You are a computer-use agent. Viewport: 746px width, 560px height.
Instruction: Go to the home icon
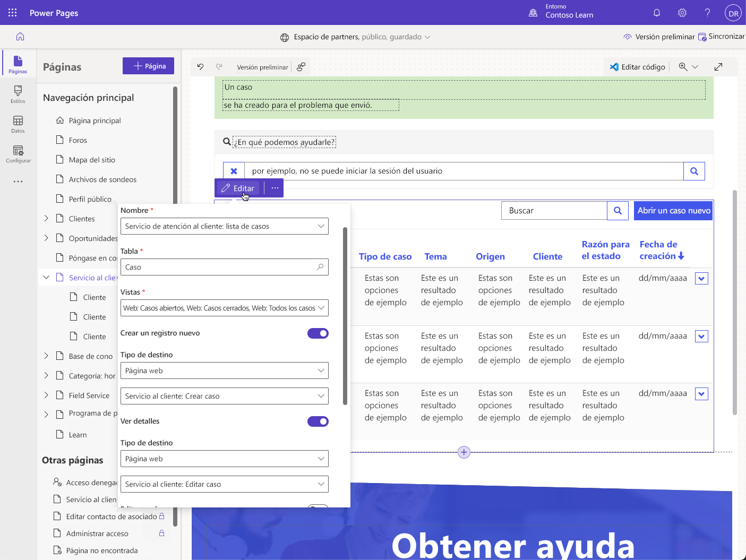(x=20, y=37)
